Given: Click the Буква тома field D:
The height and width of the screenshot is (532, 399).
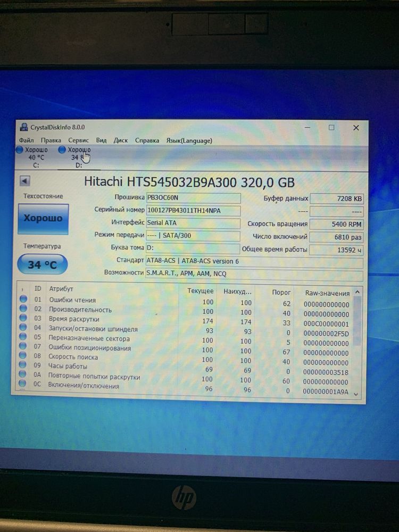Looking at the screenshot, I should [193, 248].
